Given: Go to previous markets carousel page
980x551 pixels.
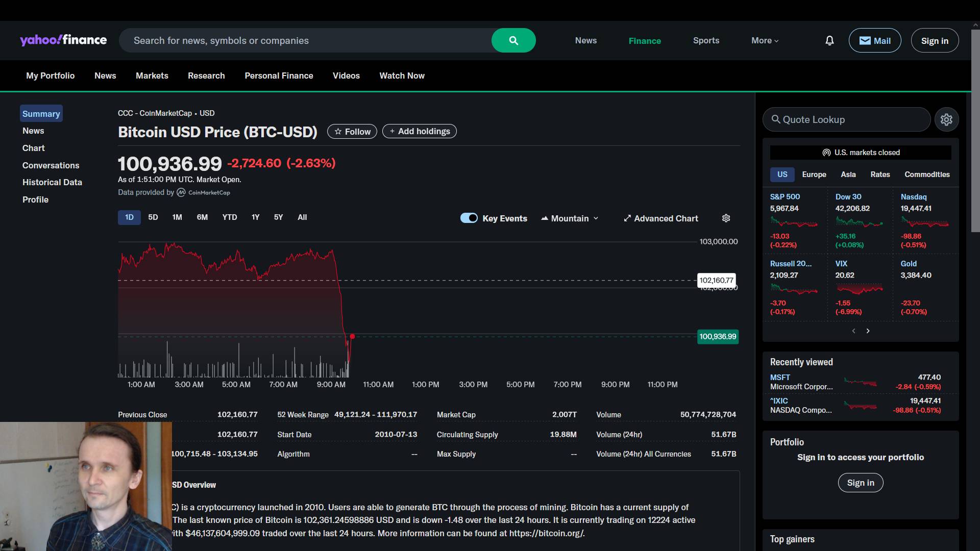Looking at the screenshot, I should pyautogui.click(x=853, y=331).
